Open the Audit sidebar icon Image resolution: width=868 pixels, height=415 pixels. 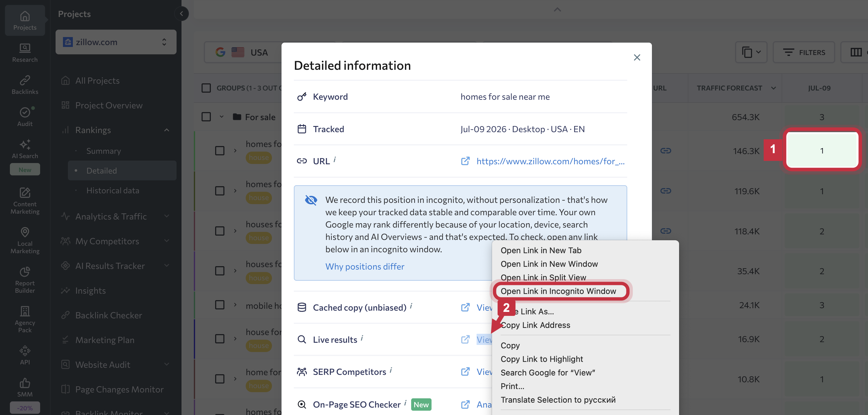click(25, 117)
